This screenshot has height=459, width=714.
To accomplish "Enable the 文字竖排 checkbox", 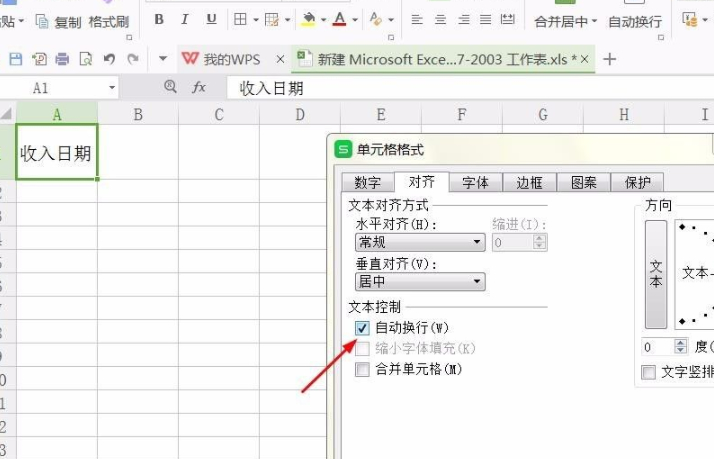I will (648, 372).
